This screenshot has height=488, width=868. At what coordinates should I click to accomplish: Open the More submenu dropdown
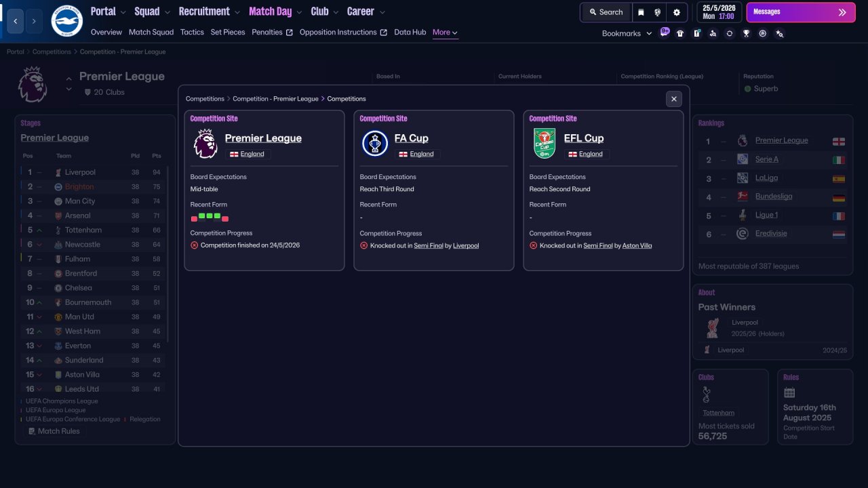tap(445, 33)
